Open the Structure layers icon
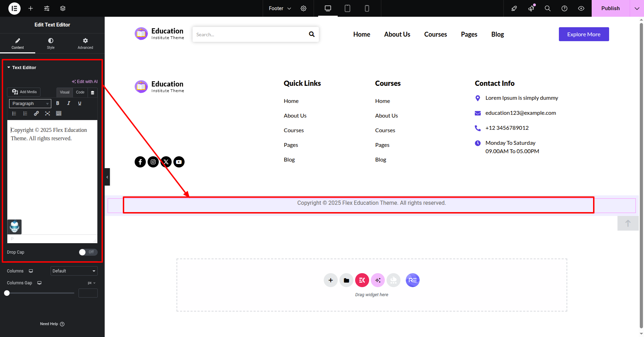This screenshot has height=337, width=644. click(x=63, y=8)
